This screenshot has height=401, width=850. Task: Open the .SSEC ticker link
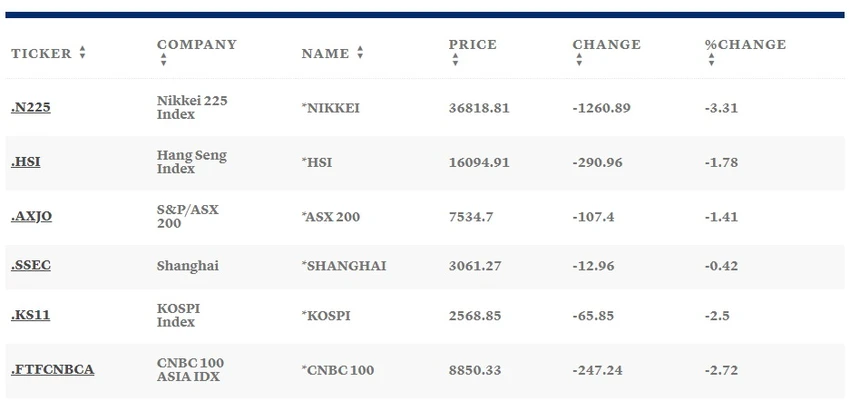tap(31, 266)
